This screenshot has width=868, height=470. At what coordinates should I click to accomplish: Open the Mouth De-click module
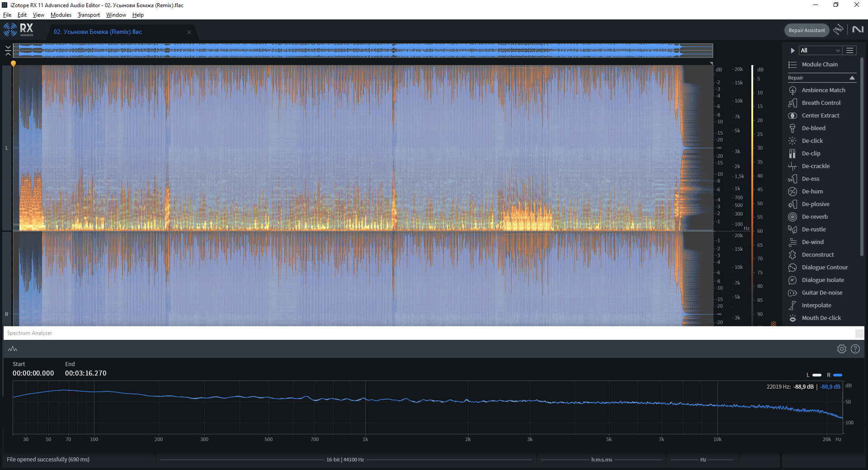(x=822, y=318)
